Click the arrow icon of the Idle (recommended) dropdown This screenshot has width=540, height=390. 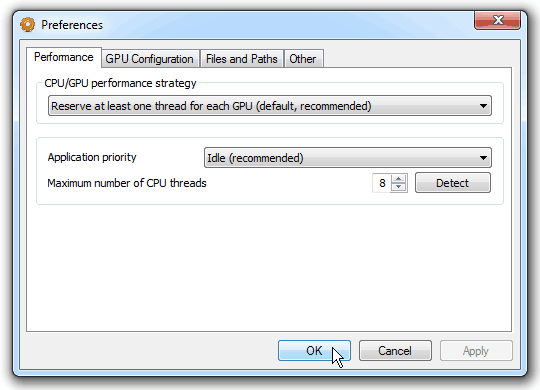click(483, 158)
